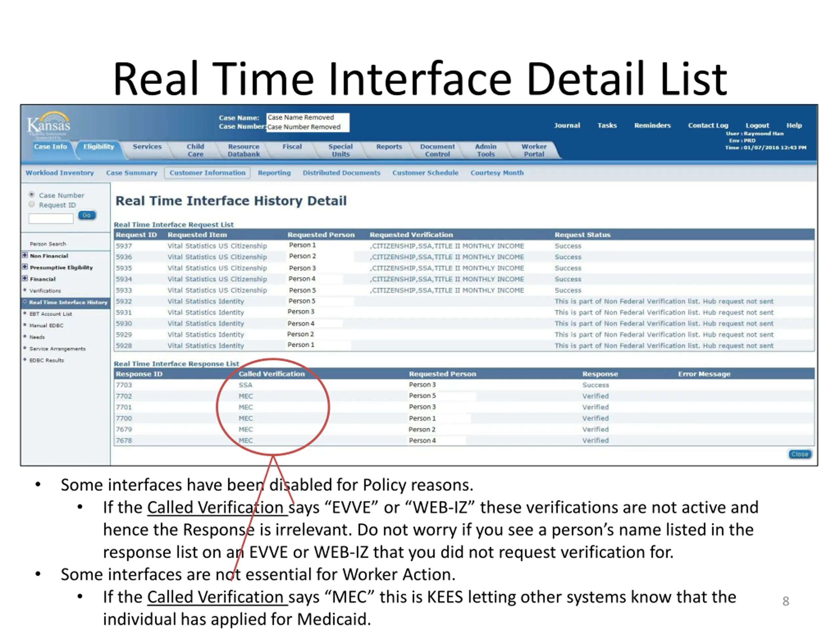Open Needs in the sidebar

click(x=37, y=337)
